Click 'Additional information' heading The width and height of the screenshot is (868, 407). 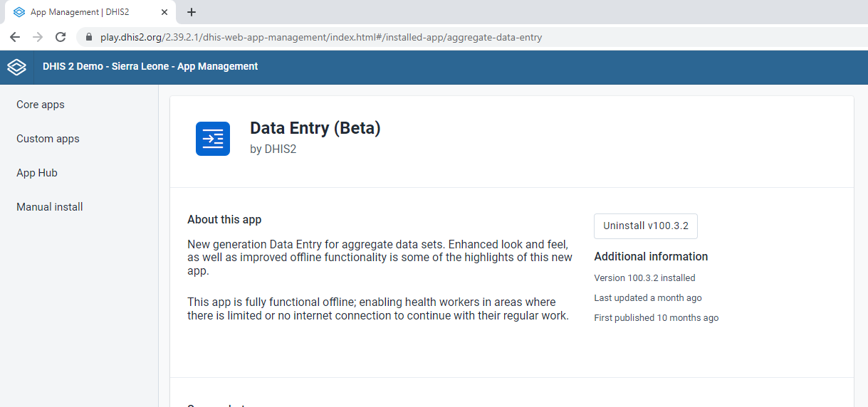651,257
